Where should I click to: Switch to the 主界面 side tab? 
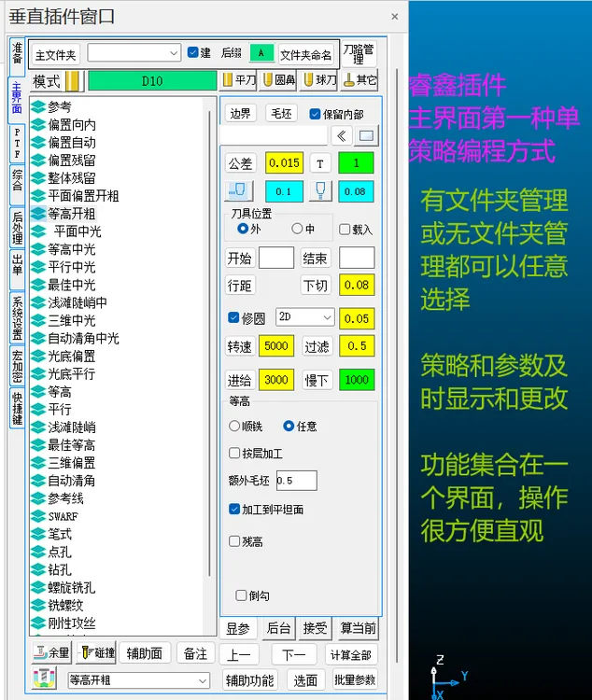coord(17,99)
